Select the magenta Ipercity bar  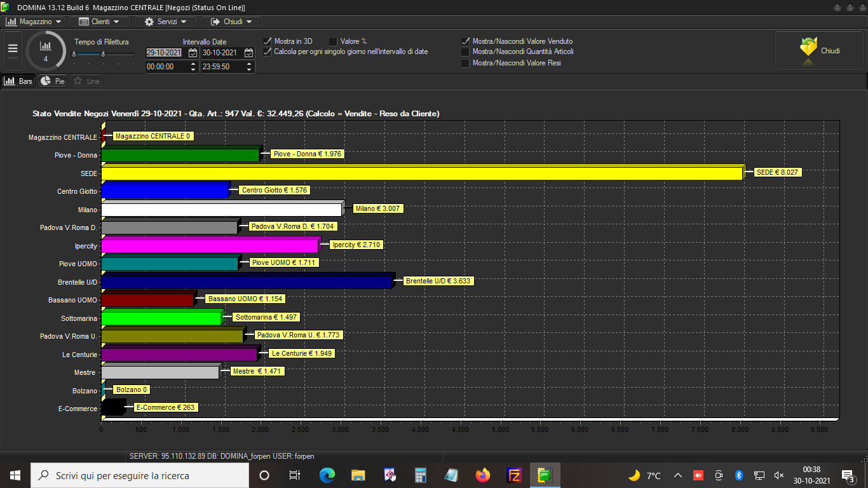[210, 246]
